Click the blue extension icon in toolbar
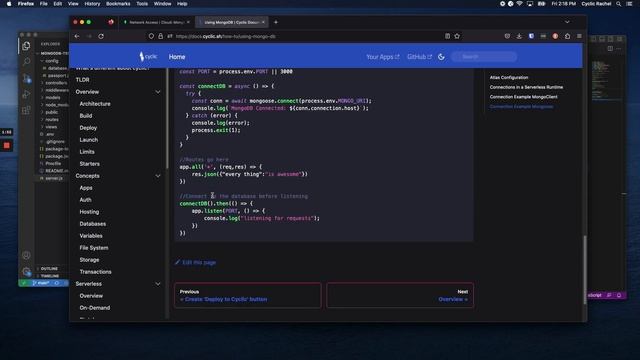 531,36
